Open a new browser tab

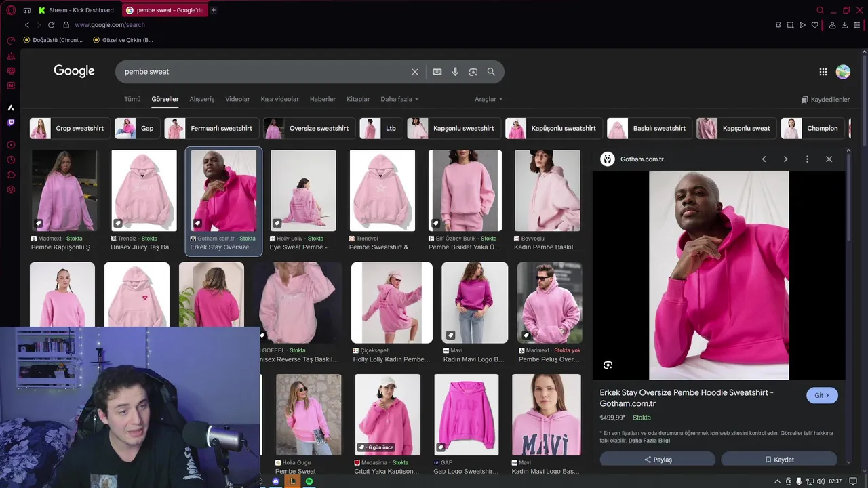click(x=213, y=10)
